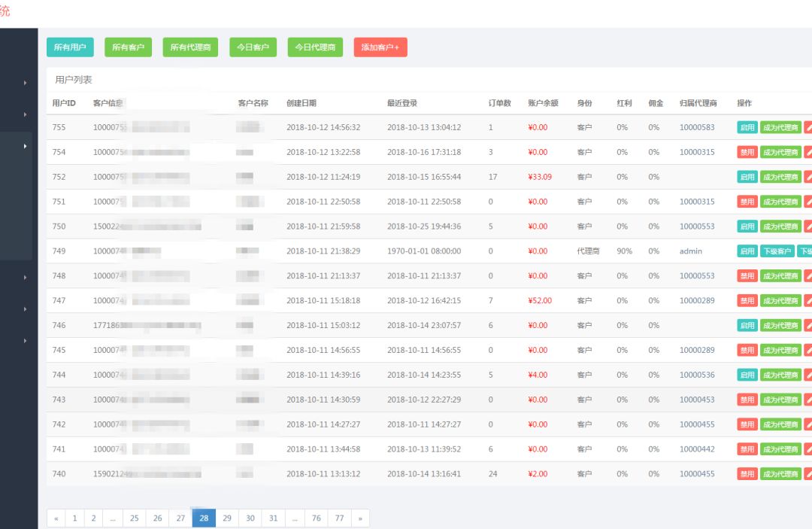Click the edit pencil icon for user 751
Screen dimensions: 812x529
(808, 202)
